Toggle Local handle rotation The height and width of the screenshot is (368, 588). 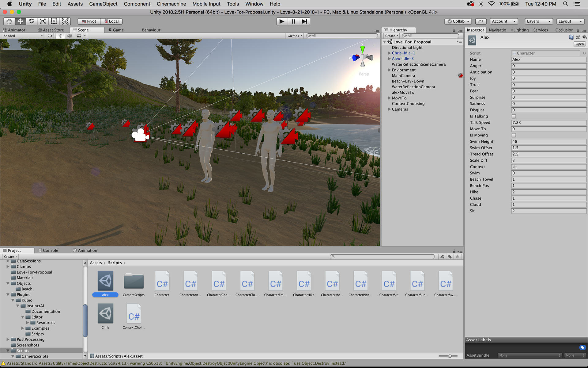[111, 21]
